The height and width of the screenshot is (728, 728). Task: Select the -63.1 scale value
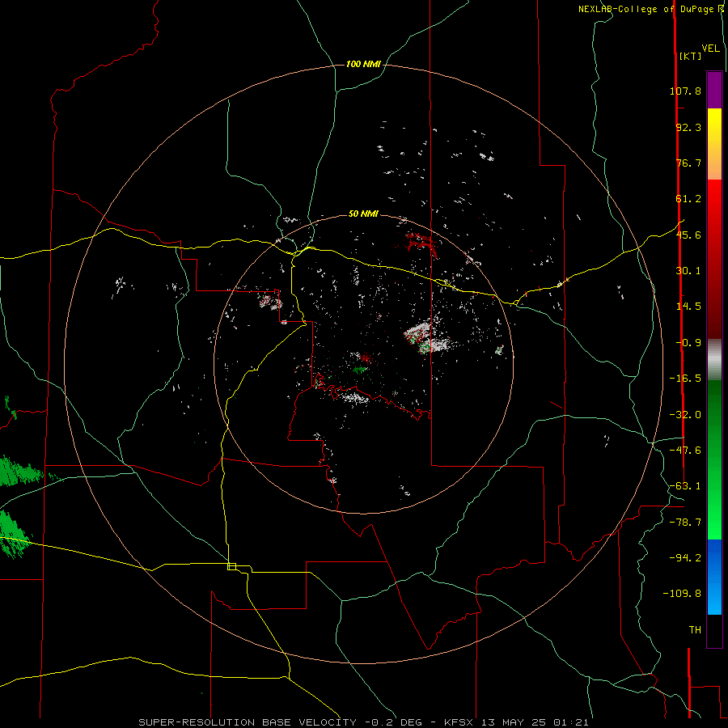point(685,486)
